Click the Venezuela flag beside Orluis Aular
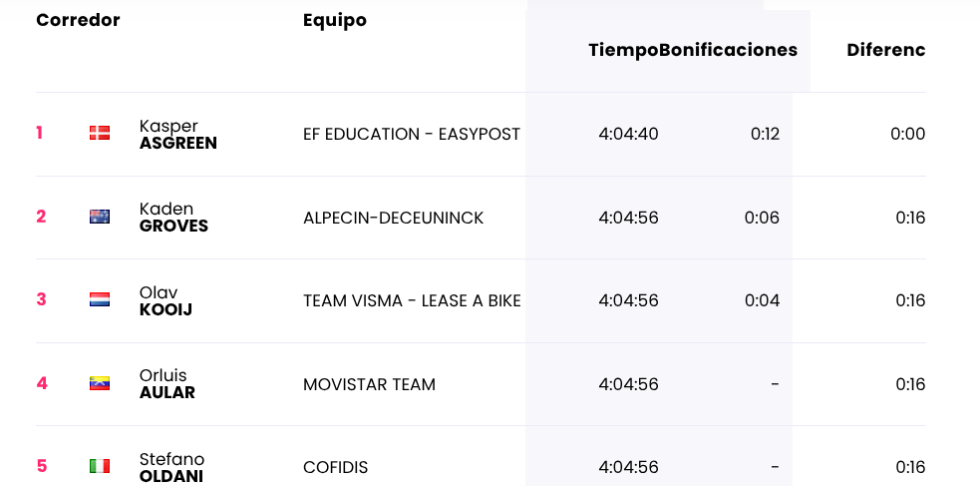 (x=100, y=383)
